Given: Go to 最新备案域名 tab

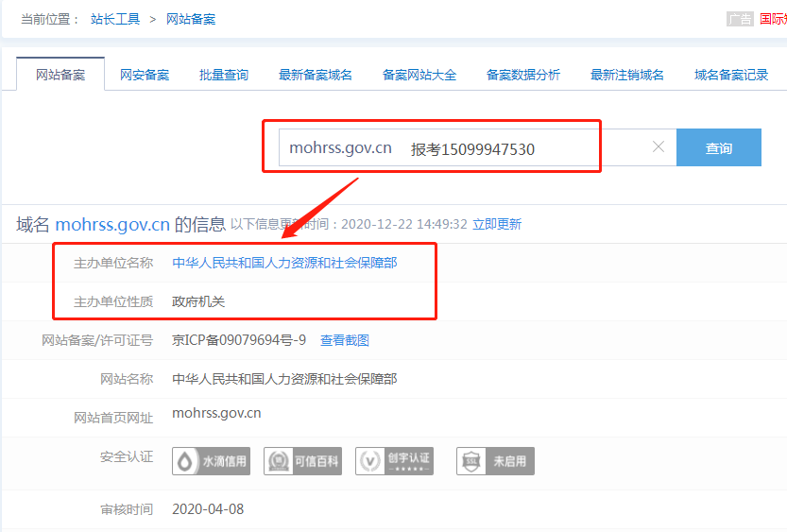Looking at the screenshot, I should (x=316, y=75).
